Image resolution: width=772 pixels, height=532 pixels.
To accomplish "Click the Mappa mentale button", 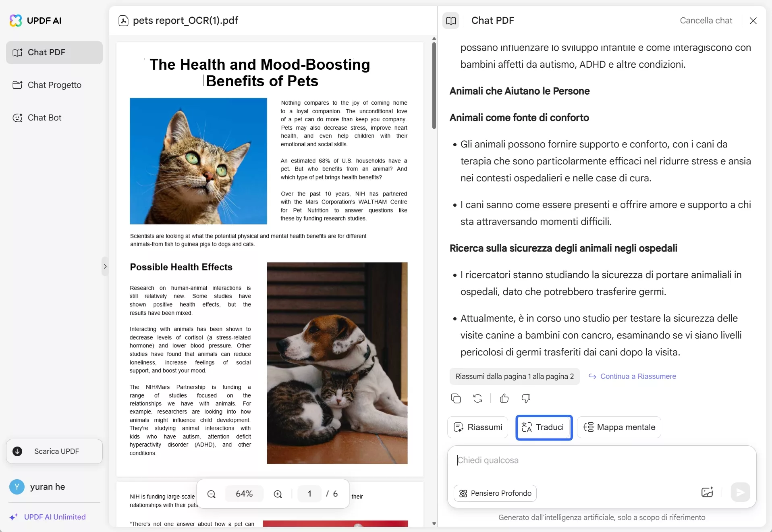I will tap(619, 427).
